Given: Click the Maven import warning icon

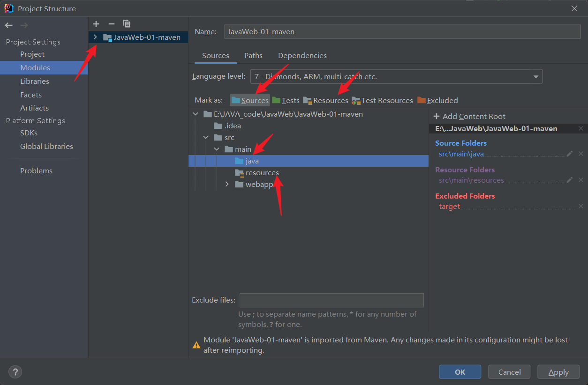Looking at the screenshot, I should [196, 345].
